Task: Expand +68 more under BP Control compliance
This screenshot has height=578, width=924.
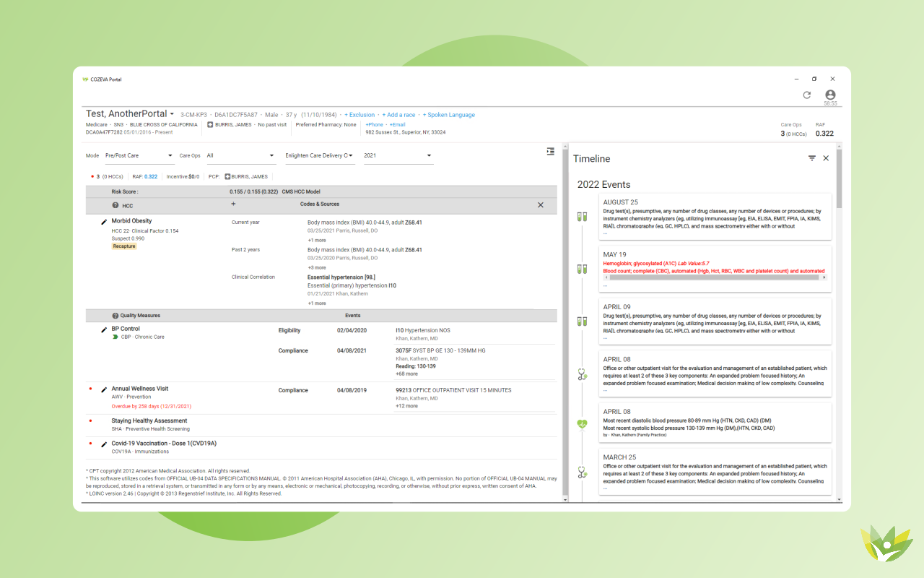Action: pyautogui.click(x=406, y=374)
